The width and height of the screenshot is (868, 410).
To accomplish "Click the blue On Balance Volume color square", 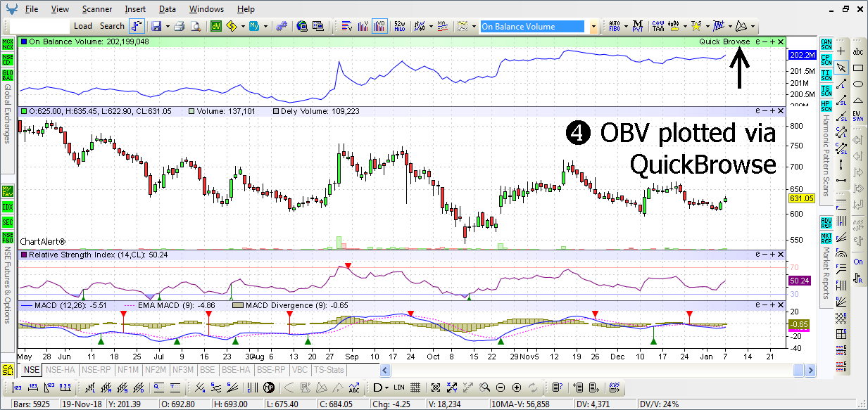I will click(24, 41).
